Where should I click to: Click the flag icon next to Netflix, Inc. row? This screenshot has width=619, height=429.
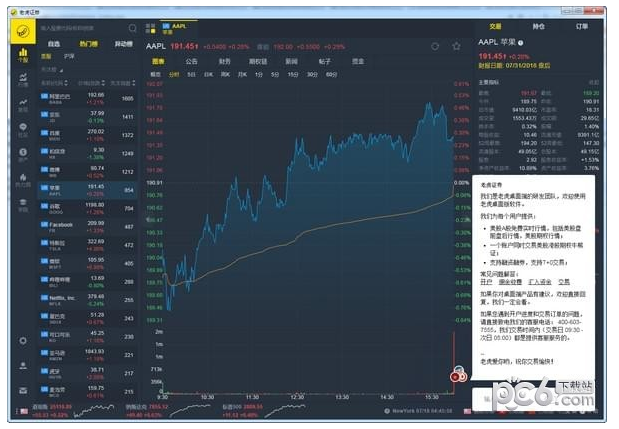click(x=44, y=298)
